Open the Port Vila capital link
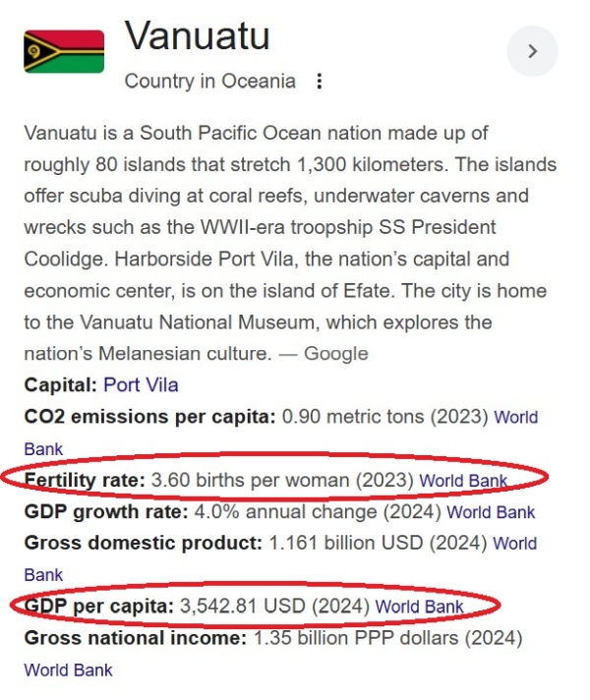Image resolution: width=590 pixels, height=700 pixels. (141, 384)
